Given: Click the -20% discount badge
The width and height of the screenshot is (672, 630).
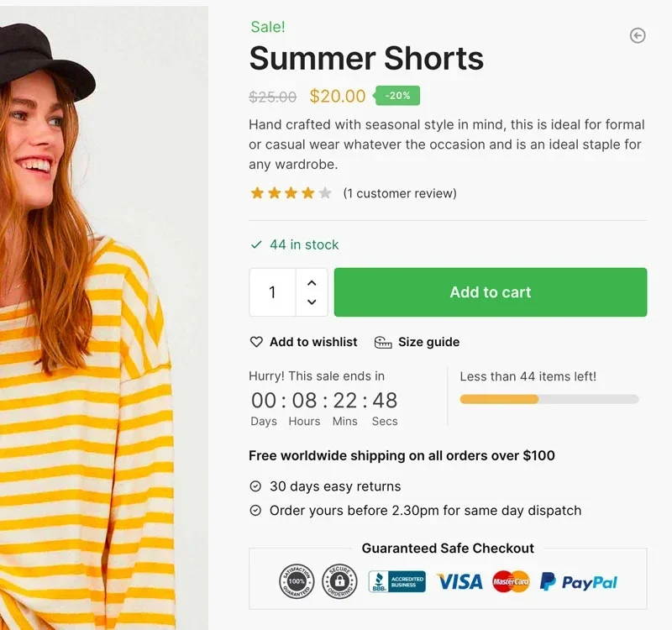Looking at the screenshot, I should pyautogui.click(x=396, y=96).
